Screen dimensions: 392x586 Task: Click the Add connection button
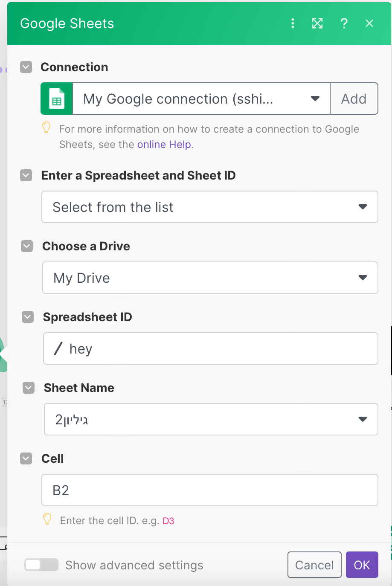pos(354,99)
